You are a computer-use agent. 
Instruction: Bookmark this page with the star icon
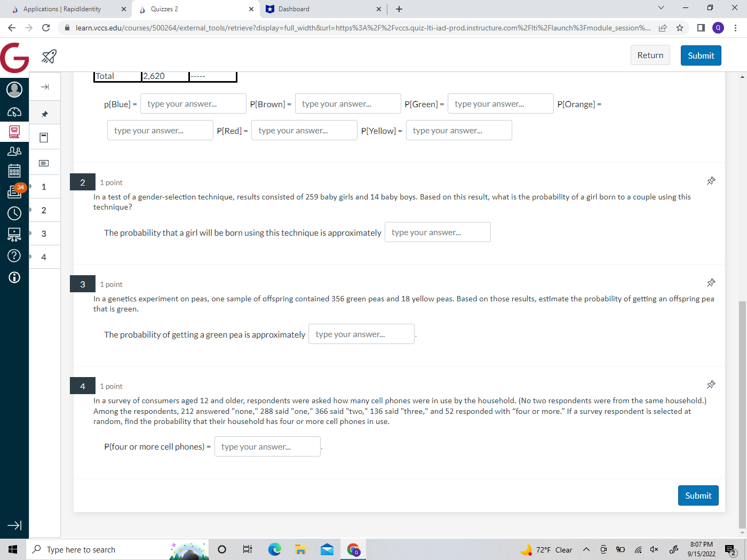point(680,28)
